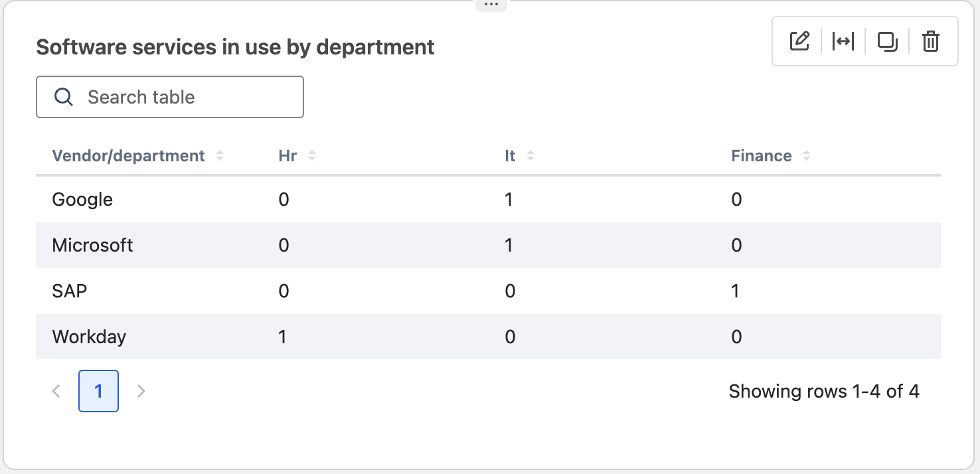
Task: Click the Hr value in the Workday row
Action: click(x=282, y=337)
